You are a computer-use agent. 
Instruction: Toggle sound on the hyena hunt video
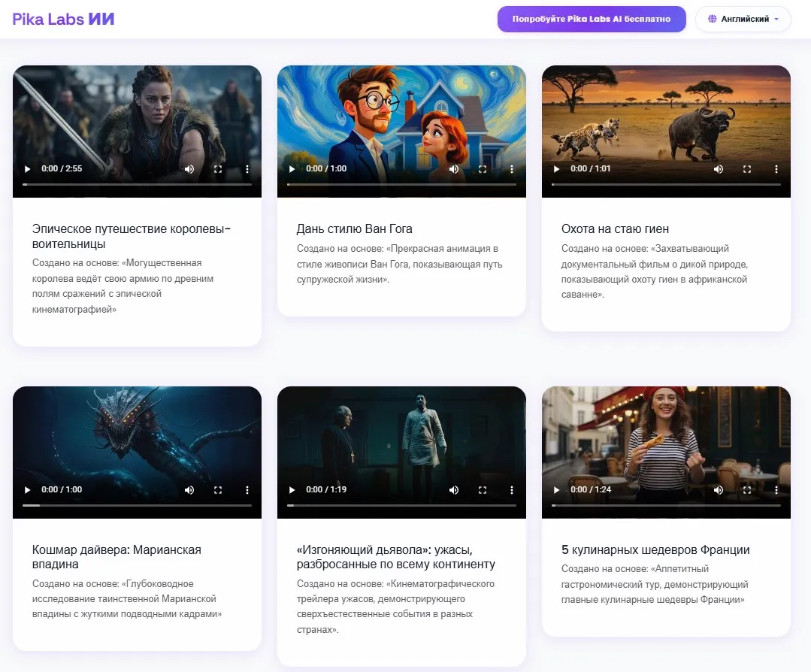(719, 169)
